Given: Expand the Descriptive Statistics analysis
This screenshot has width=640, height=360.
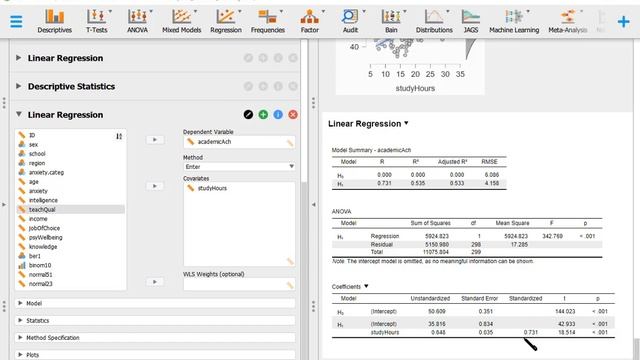Looking at the screenshot, I should (x=18, y=86).
